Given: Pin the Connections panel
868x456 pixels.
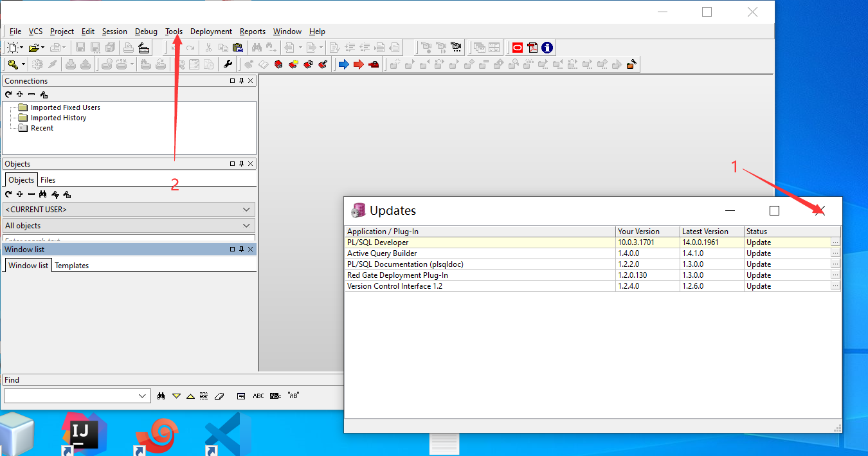Looking at the screenshot, I should pos(242,81).
